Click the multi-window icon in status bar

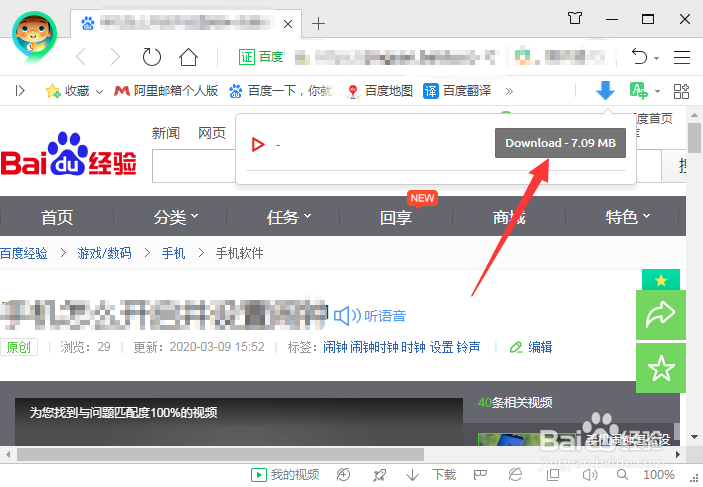click(553, 475)
